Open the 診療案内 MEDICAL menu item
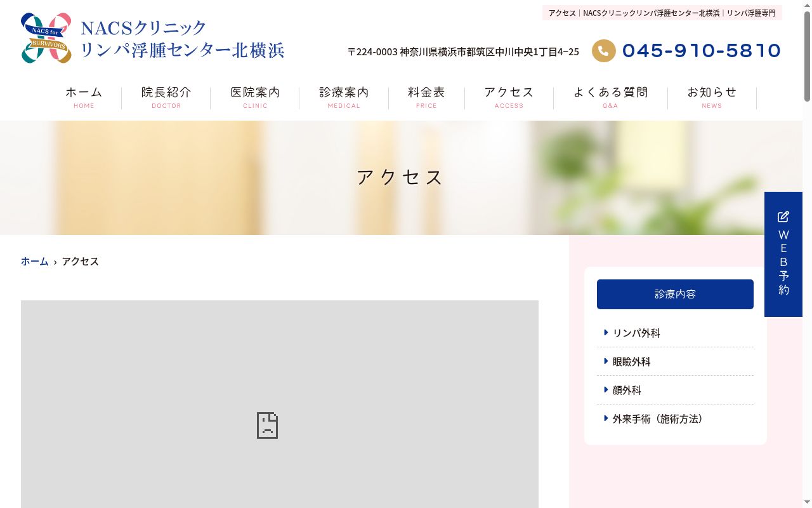The height and width of the screenshot is (508, 812). 344,97
